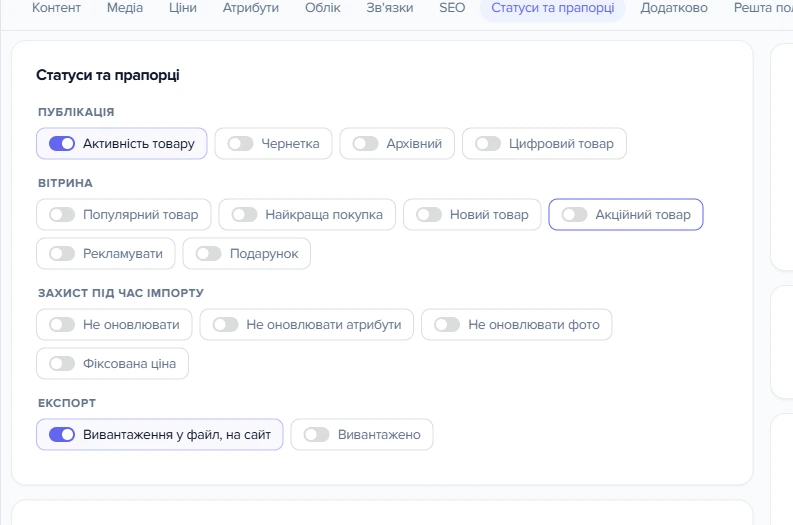Enable the Найкраща покупка switch
The image size is (793, 525).
tap(244, 214)
